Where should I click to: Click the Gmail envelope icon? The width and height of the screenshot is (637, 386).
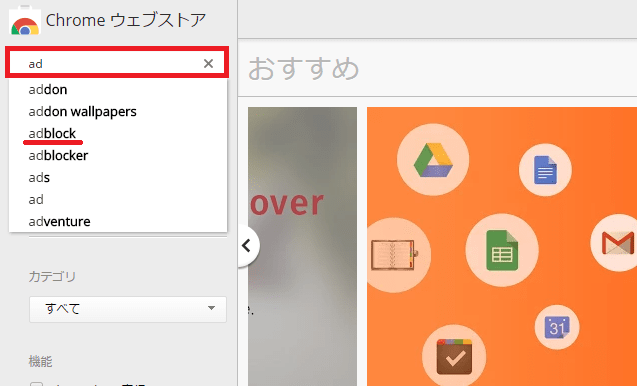click(618, 242)
